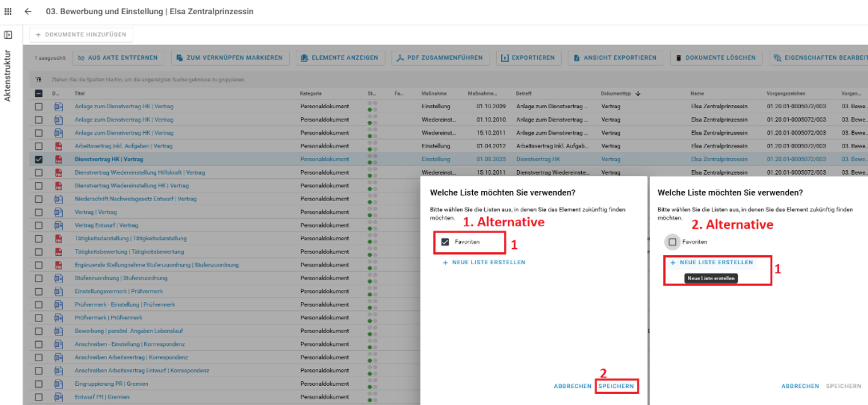Image resolution: width=868 pixels, height=405 pixels.
Task: Sort by the Dokumenttyp column arrow
Action: pos(638,93)
